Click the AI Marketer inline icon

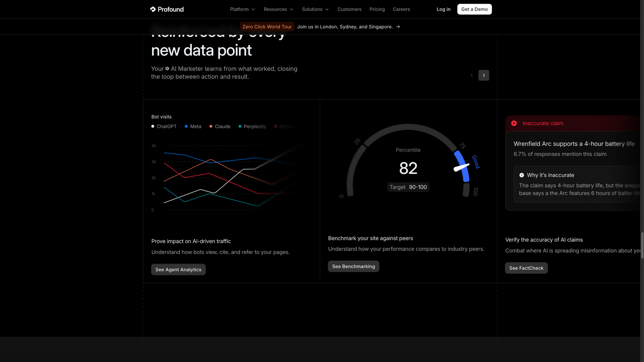[x=167, y=68]
